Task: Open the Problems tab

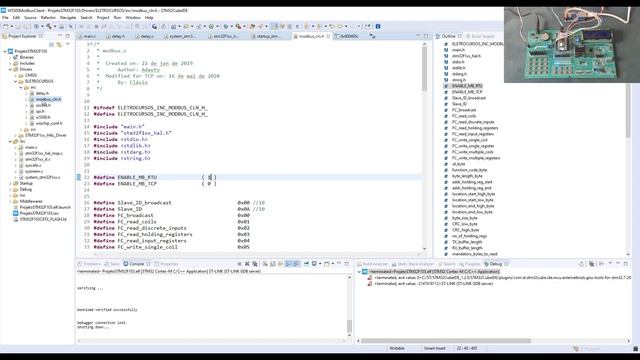Action: pyautogui.click(x=89, y=264)
